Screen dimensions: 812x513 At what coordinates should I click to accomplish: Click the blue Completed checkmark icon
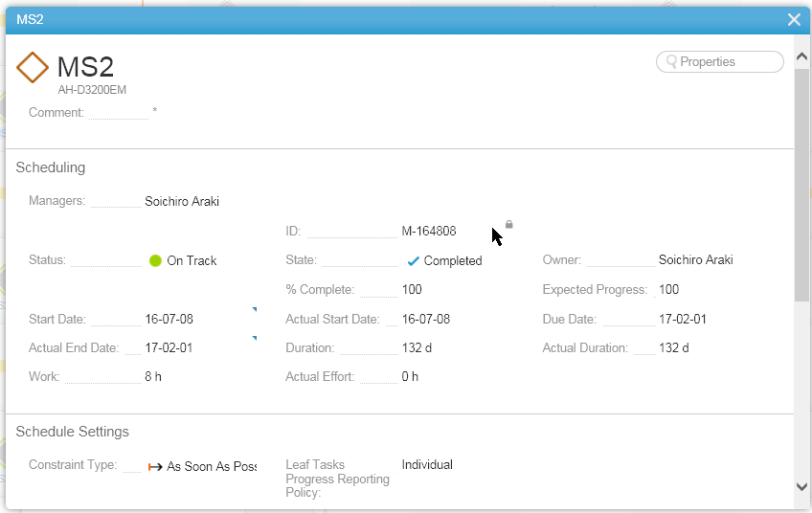click(x=414, y=261)
